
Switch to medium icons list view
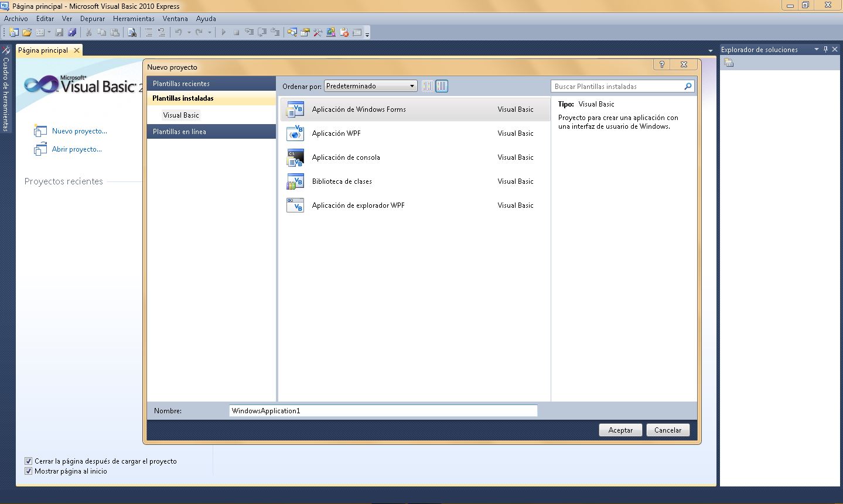point(442,86)
